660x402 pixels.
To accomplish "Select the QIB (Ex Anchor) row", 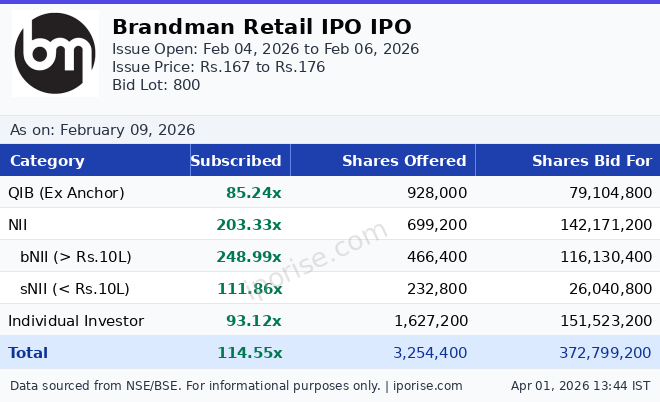I will tap(66, 193).
